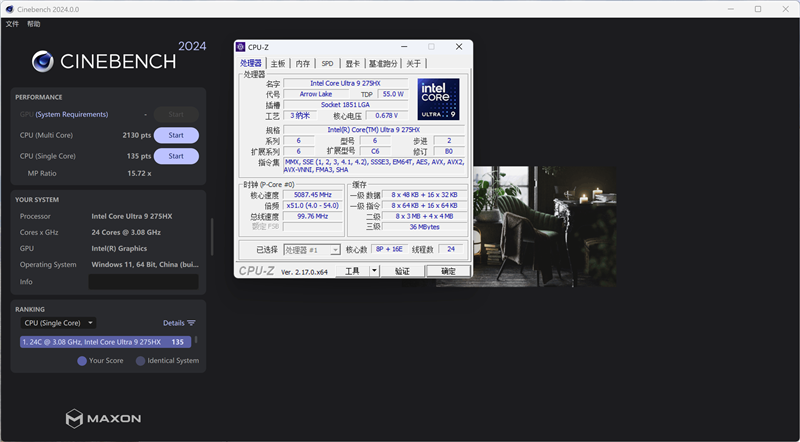Viewport: 800px width, 442px height.
Task: Click the 3 纳米 process technology field
Action: coord(300,115)
